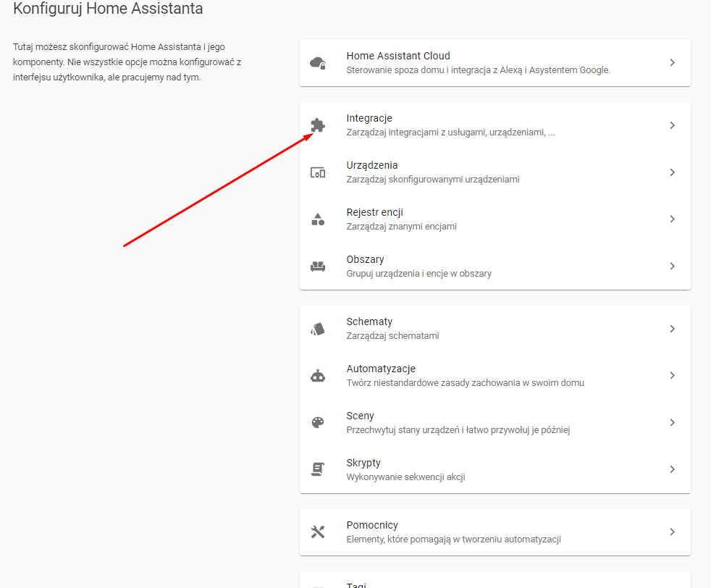Click the Obszary sofa icon
Image resolution: width=711 pixels, height=588 pixels.
point(318,266)
